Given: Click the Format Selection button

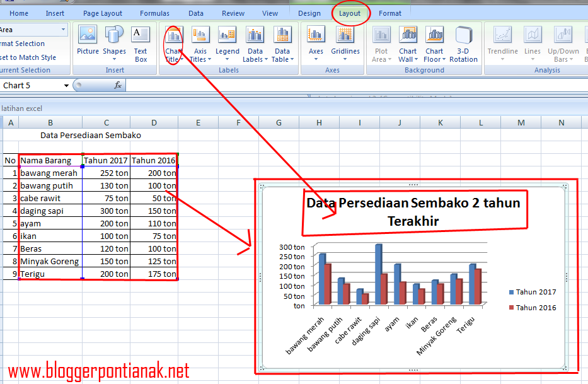Looking at the screenshot, I should click(x=21, y=44).
